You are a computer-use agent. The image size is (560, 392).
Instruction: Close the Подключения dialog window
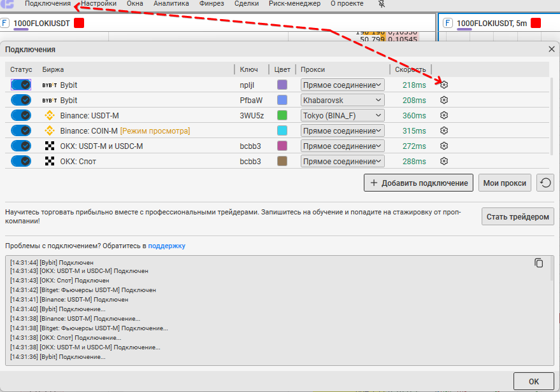551,49
